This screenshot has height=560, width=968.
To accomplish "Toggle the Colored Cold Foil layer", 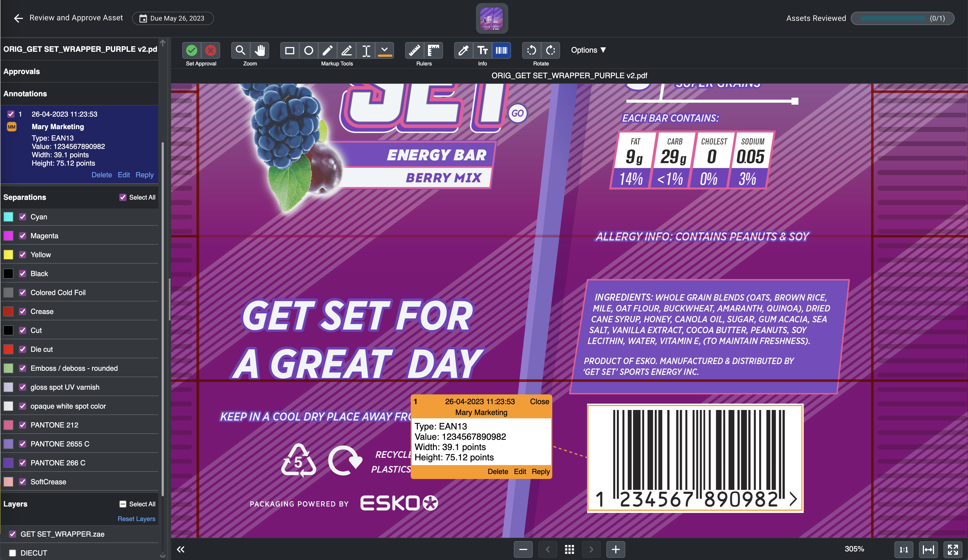I will (x=22, y=292).
